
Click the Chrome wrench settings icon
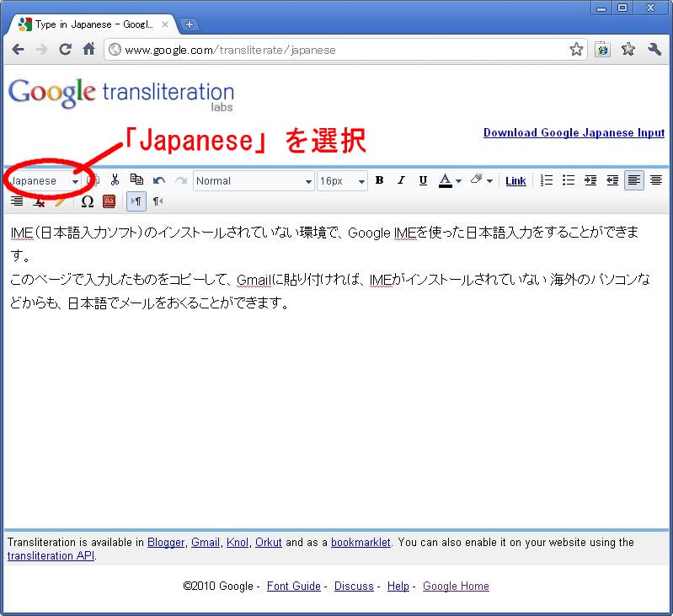[x=654, y=50]
